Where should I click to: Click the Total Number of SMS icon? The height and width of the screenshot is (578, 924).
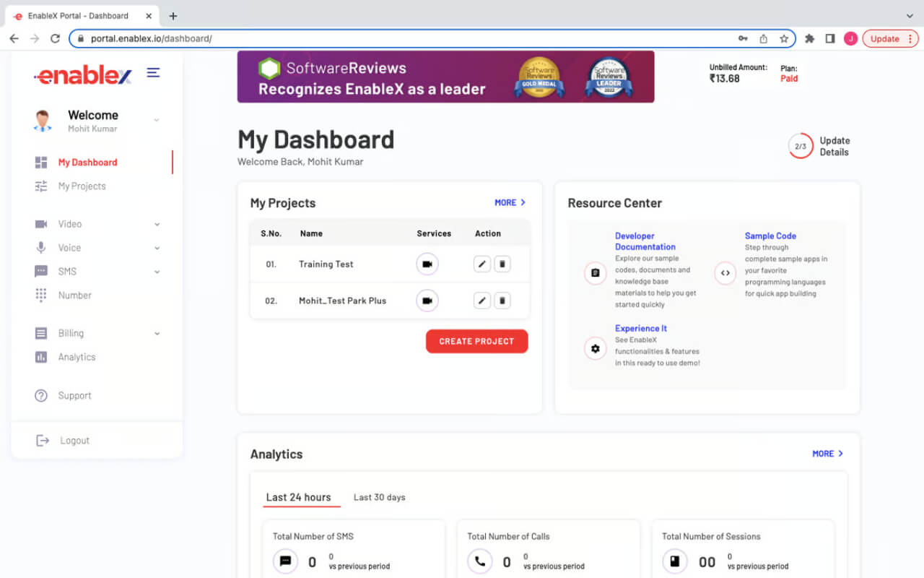click(285, 561)
